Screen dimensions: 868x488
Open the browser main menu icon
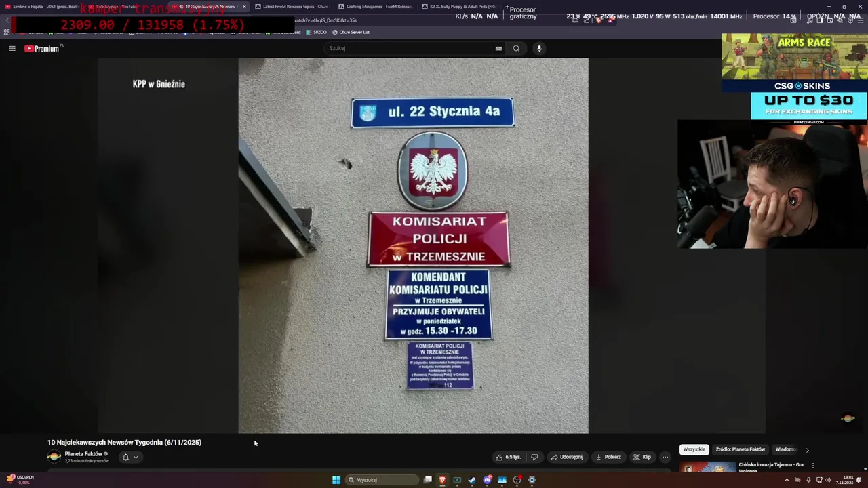point(860,20)
